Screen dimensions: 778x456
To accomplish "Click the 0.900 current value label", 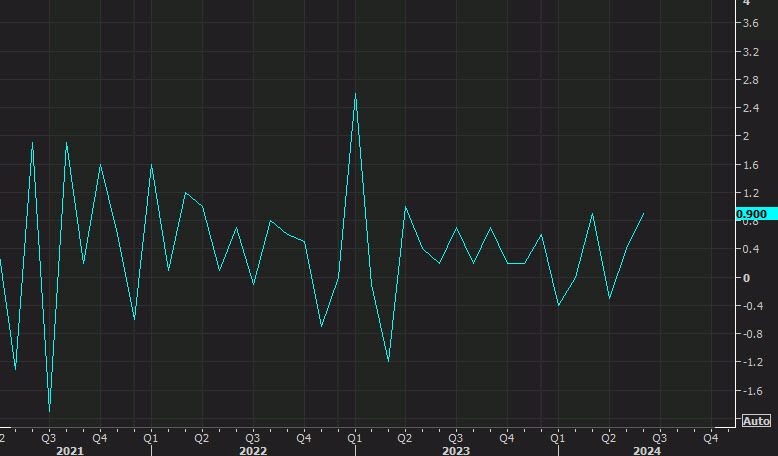I will click(751, 214).
